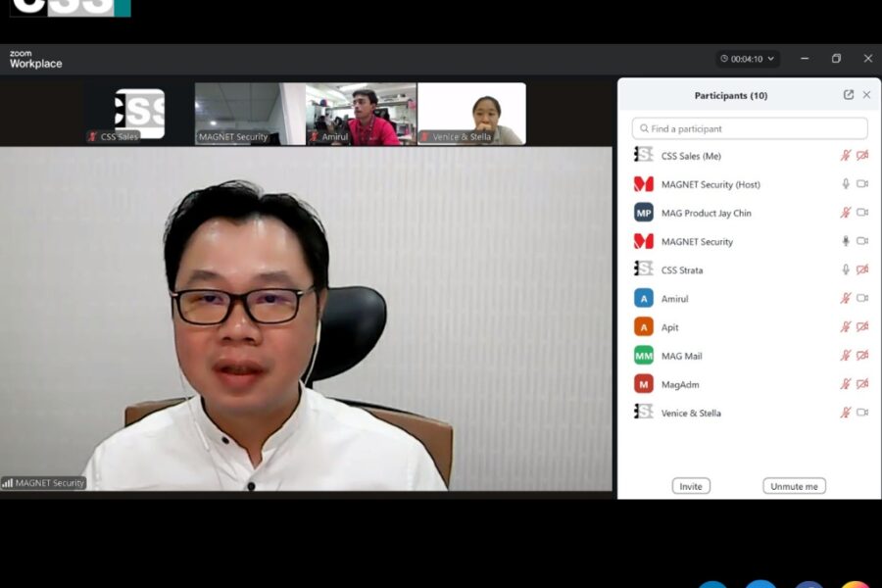Click the Invite button
Screen dimensions: 882x588
click(691, 486)
